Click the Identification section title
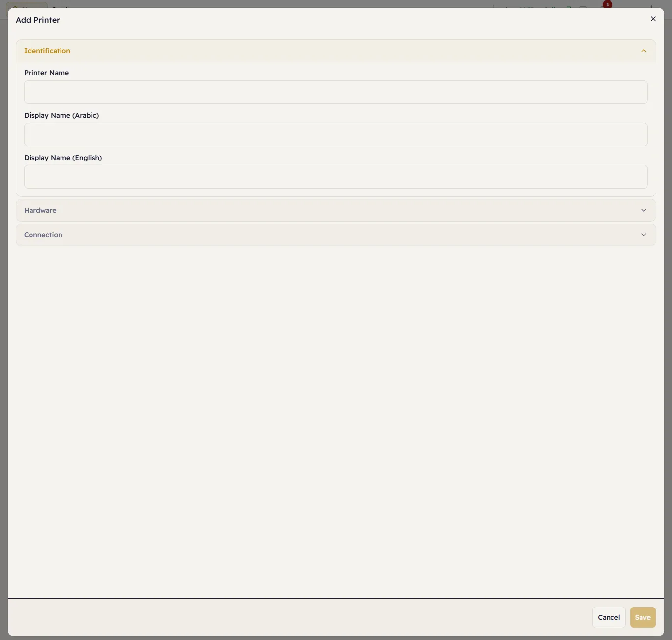The height and width of the screenshot is (640, 672). point(47,51)
